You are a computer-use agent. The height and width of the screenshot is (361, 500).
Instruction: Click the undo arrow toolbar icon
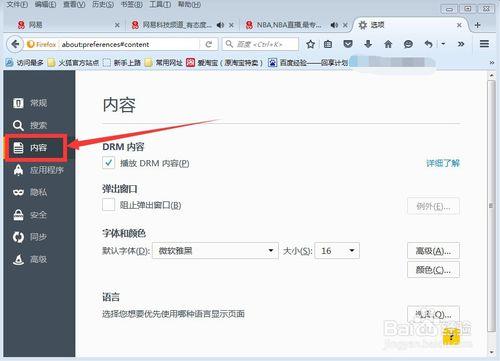click(x=428, y=44)
